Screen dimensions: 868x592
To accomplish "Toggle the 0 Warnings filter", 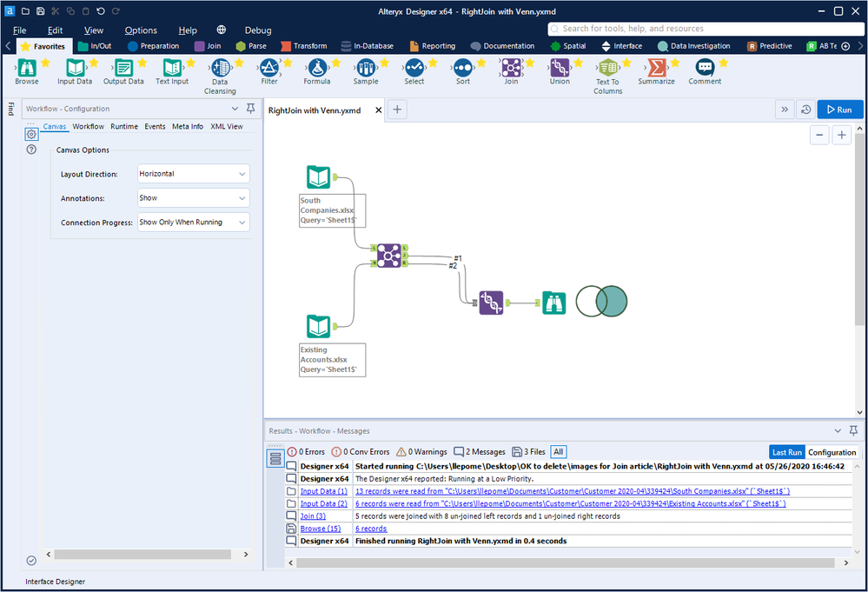I will 421,452.
